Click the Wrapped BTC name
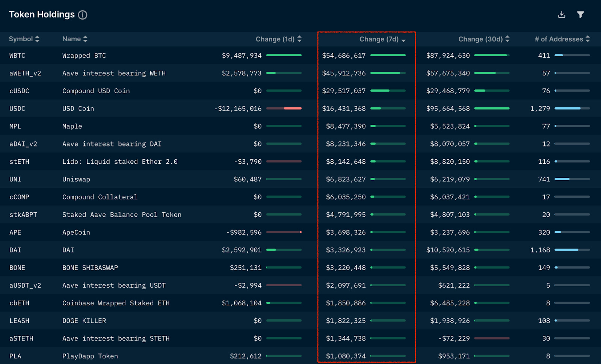 click(x=84, y=56)
